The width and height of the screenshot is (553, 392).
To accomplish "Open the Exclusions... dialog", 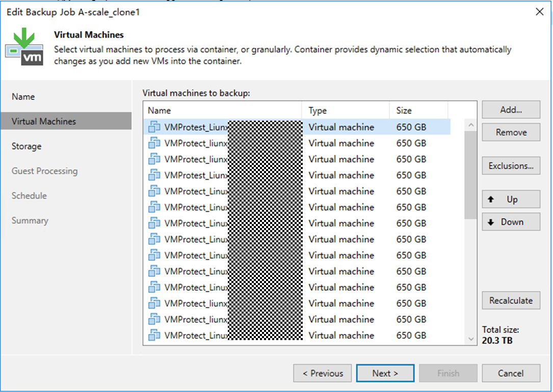I will tap(511, 166).
